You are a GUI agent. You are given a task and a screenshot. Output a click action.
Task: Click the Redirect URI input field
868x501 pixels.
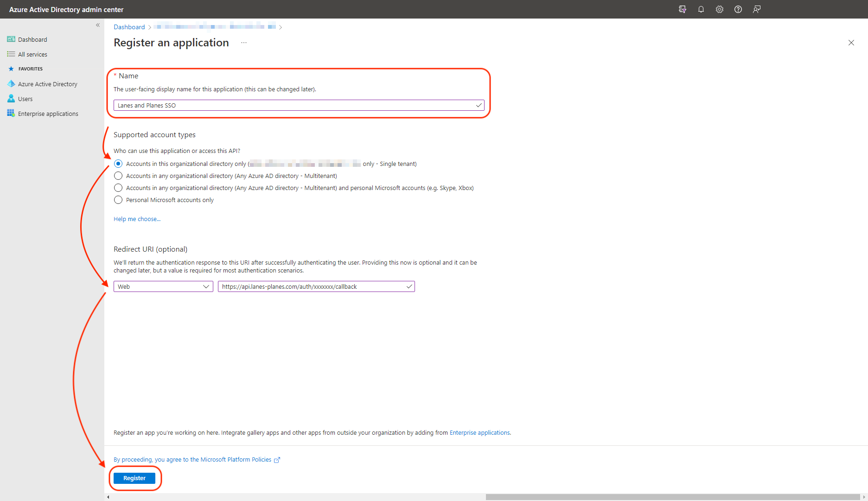pos(316,286)
